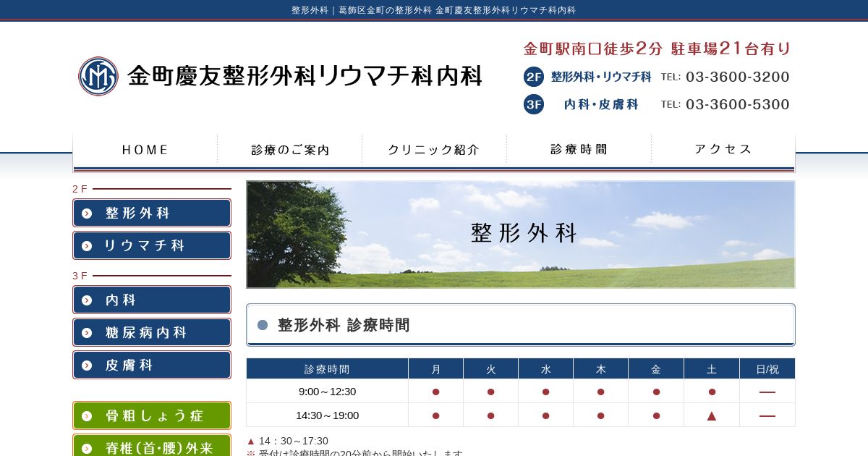Image resolution: width=868 pixels, height=456 pixels.
Task: Click the 整形外科 banner image
Action: click(x=521, y=235)
